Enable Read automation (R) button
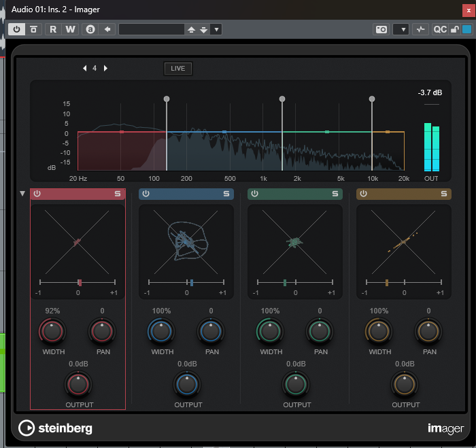Viewport: 476px width, 448px height. (53, 29)
